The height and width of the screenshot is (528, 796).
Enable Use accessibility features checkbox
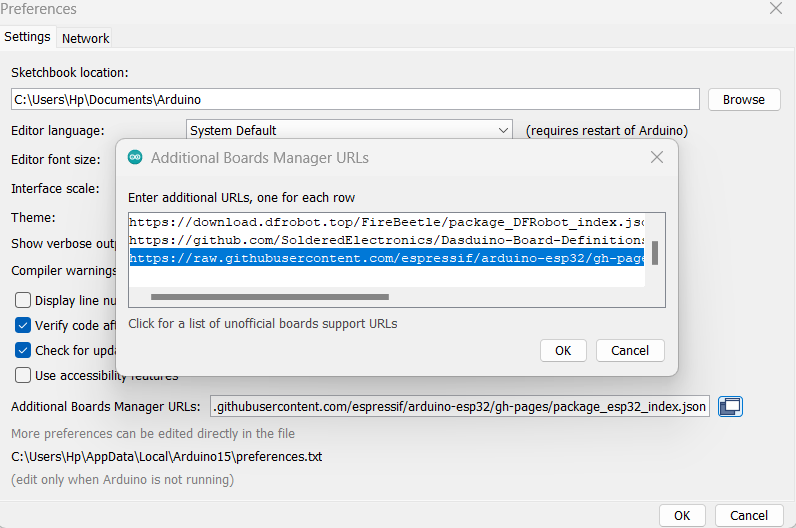[x=23, y=375]
